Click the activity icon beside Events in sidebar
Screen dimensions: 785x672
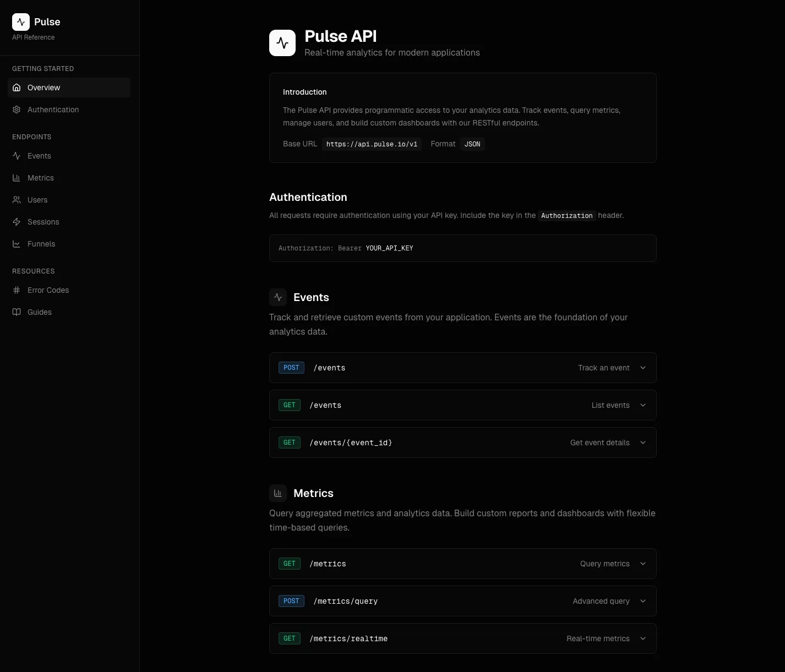click(17, 156)
